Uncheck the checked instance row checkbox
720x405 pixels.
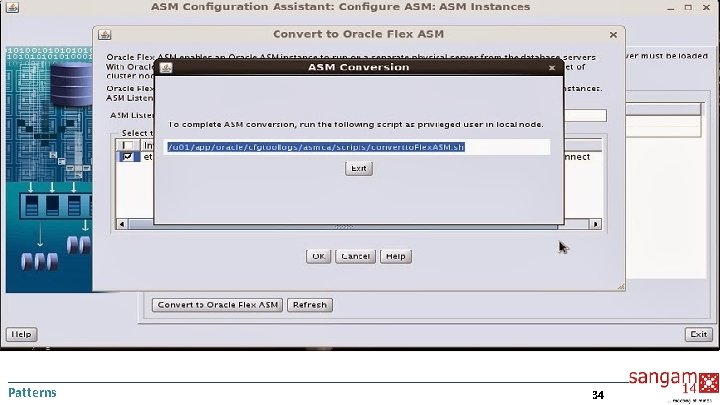pos(128,157)
